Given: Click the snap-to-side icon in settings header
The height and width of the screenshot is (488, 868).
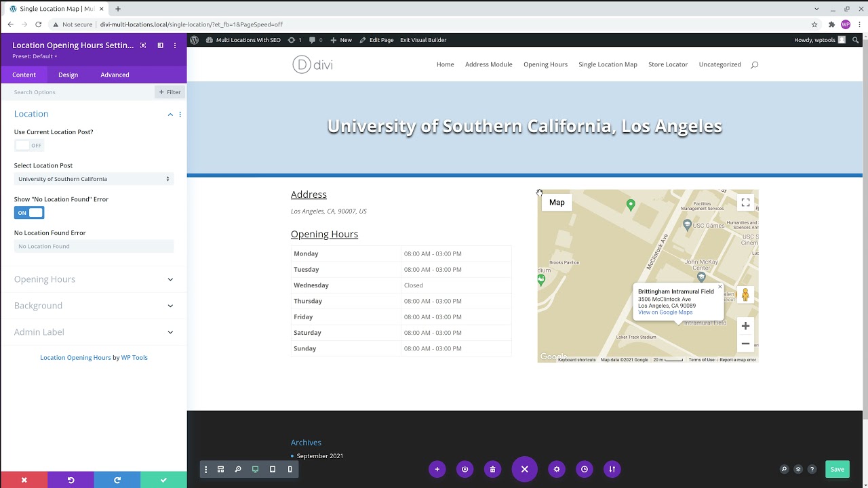Looking at the screenshot, I should point(160,45).
